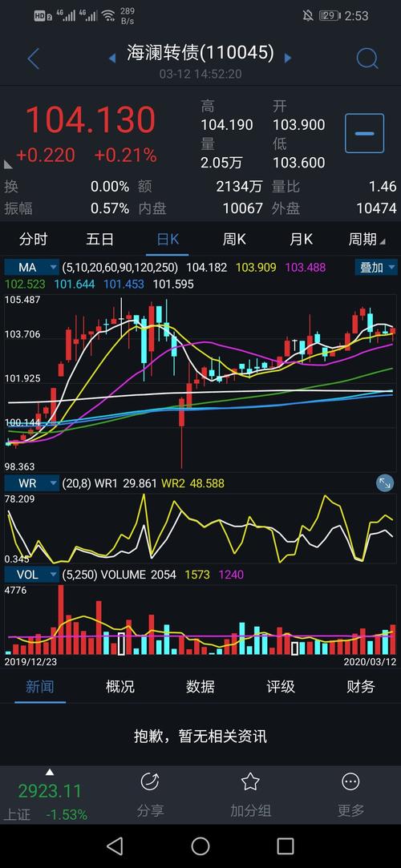401x868 pixels.
Task: Tap Android home navigation circle
Action: (x=200, y=846)
